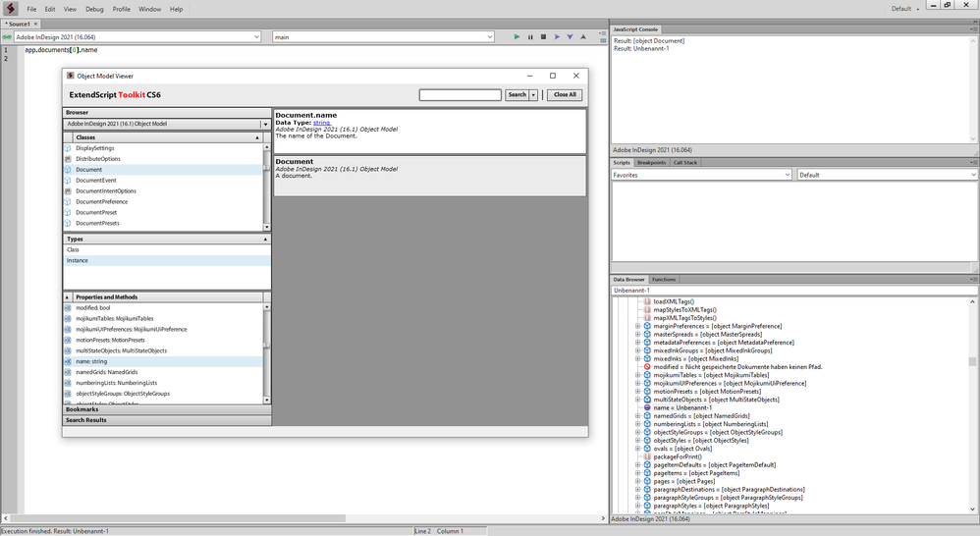Click the enum icon beside DocumentIntentOptions

[68, 191]
